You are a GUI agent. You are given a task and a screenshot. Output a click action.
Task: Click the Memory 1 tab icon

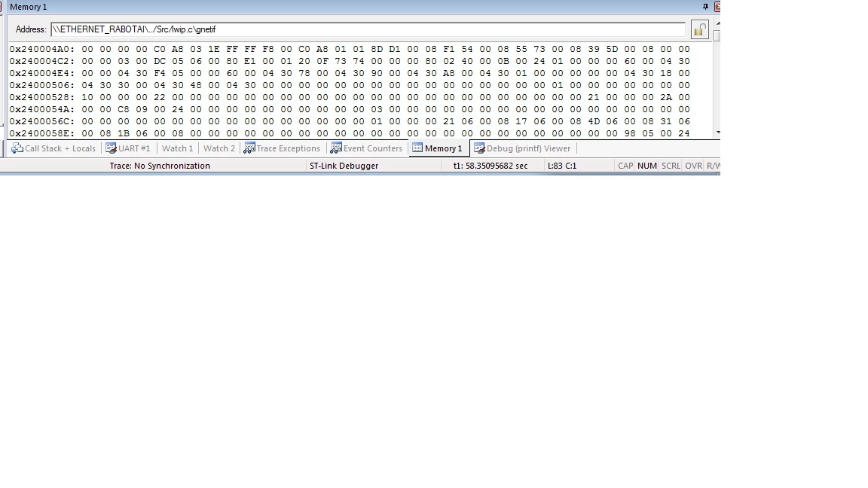(417, 148)
